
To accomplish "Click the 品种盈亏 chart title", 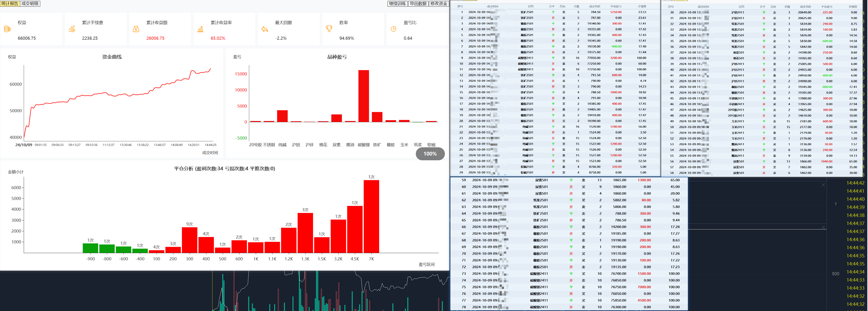I will coord(337,57).
